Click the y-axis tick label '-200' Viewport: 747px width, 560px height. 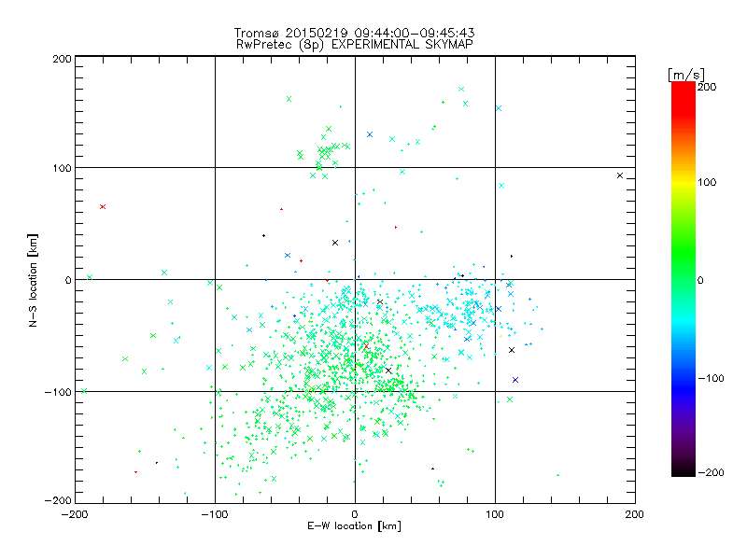(58, 500)
